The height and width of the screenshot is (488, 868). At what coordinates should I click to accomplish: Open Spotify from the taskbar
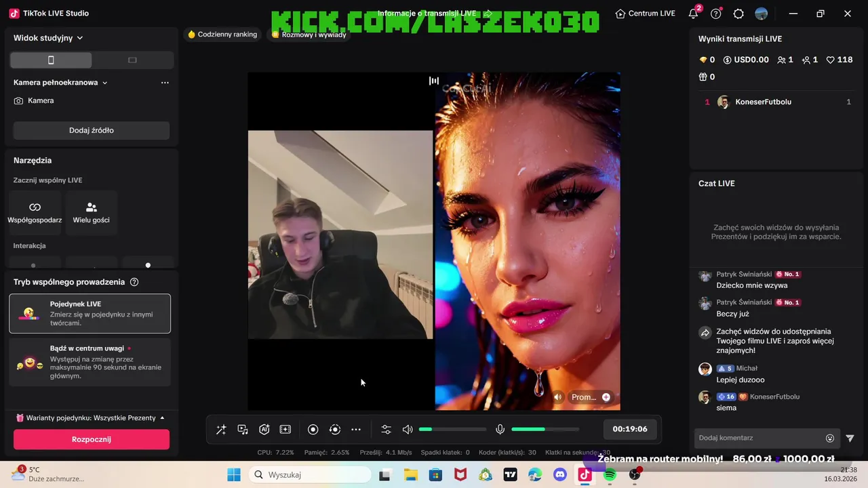click(x=610, y=474)
